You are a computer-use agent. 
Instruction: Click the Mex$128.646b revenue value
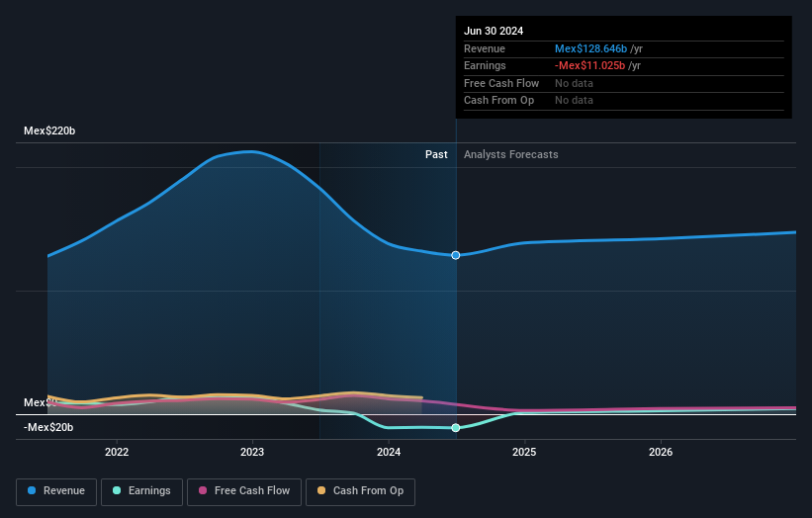pos(590,48)
